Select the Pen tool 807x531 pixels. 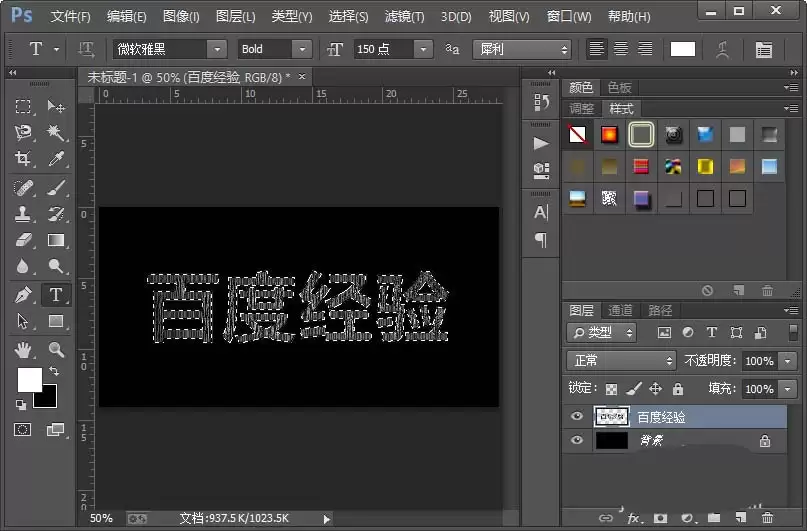click(23, 295)
